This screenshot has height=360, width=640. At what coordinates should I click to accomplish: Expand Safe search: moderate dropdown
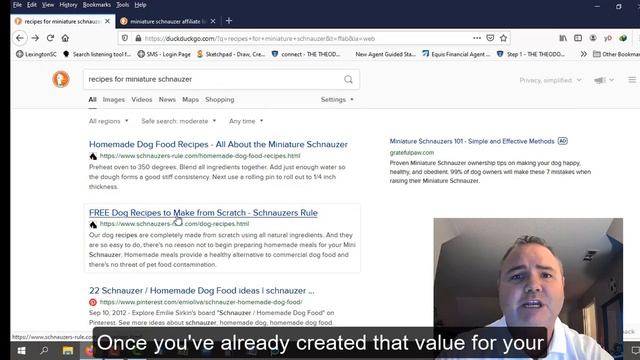tap(179, 121)
